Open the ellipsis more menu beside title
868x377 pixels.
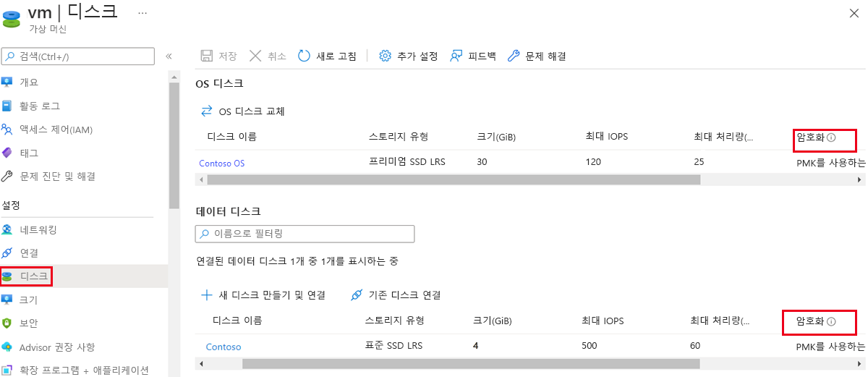pyautogui.click(x=142, y=13)
